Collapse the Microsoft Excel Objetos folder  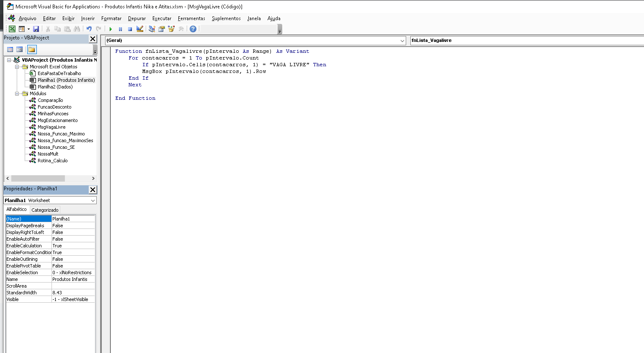click(17, 67)
